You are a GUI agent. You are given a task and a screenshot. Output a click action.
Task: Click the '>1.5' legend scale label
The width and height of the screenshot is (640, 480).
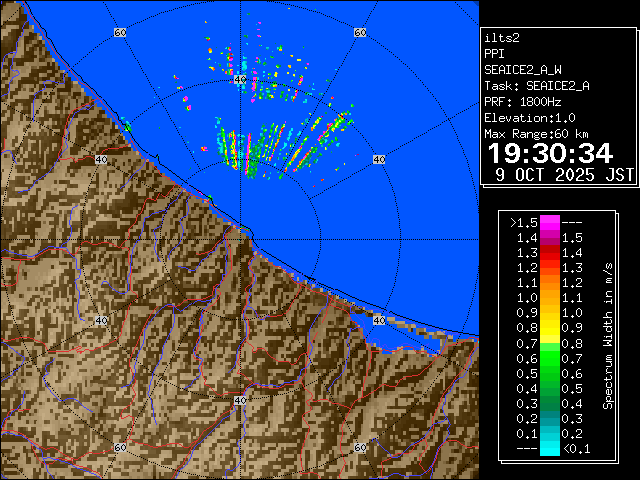click(x=523, y=222)
